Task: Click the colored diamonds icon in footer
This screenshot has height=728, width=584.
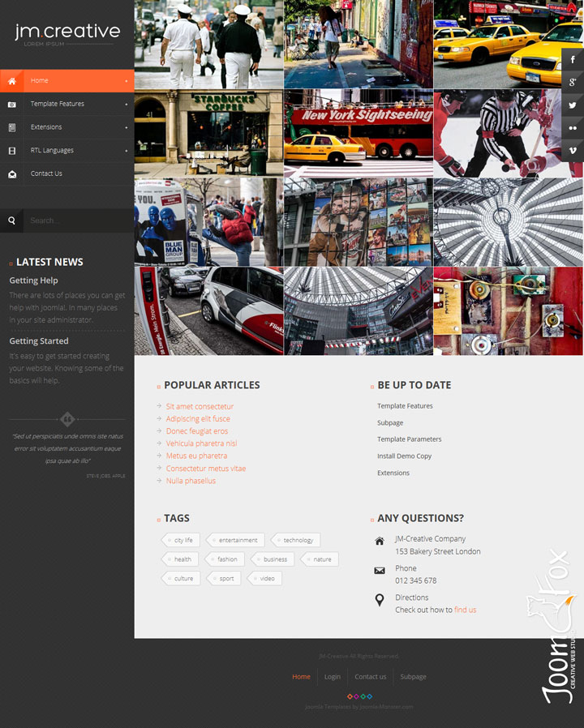Action: (359, 696)
